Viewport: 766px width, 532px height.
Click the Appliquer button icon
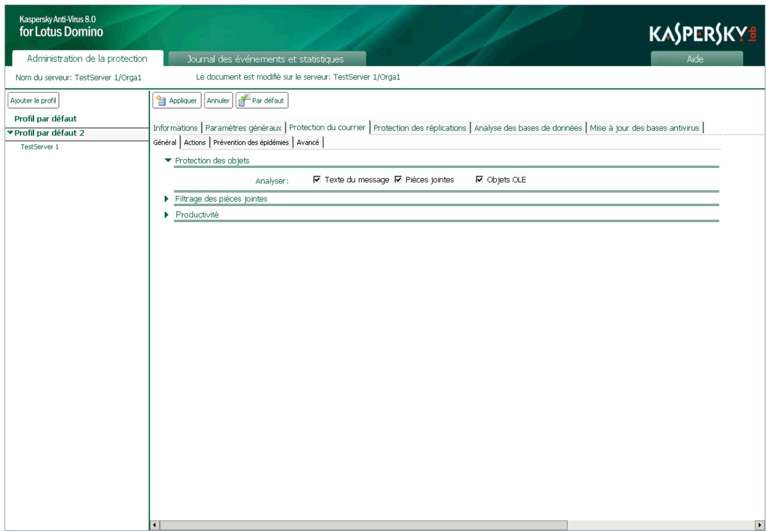click(x=161, y=100)
